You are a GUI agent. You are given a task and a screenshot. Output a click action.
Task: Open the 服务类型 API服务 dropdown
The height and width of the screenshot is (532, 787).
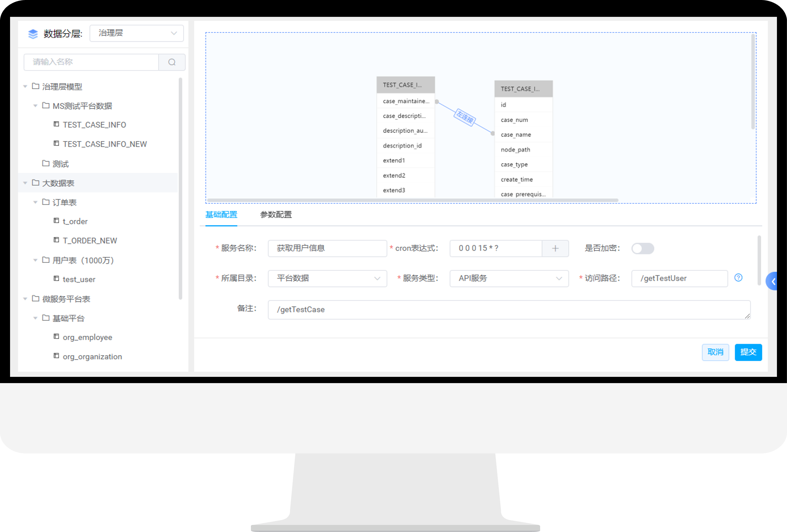pos(509,278)
